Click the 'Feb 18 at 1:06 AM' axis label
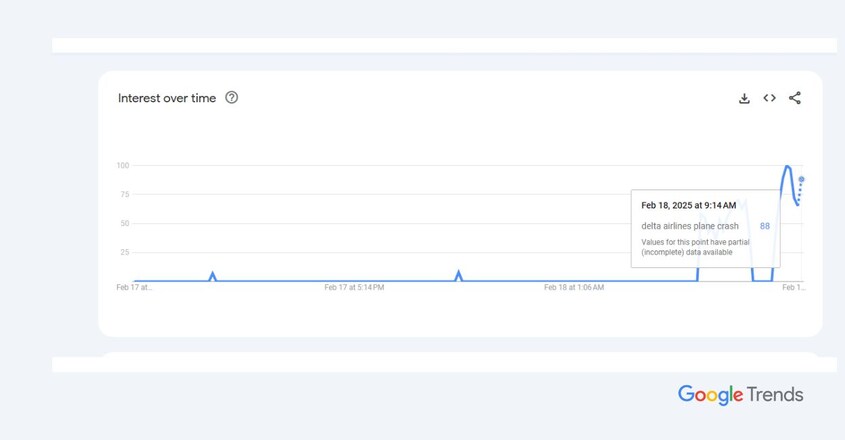 [x=574, y=287]
